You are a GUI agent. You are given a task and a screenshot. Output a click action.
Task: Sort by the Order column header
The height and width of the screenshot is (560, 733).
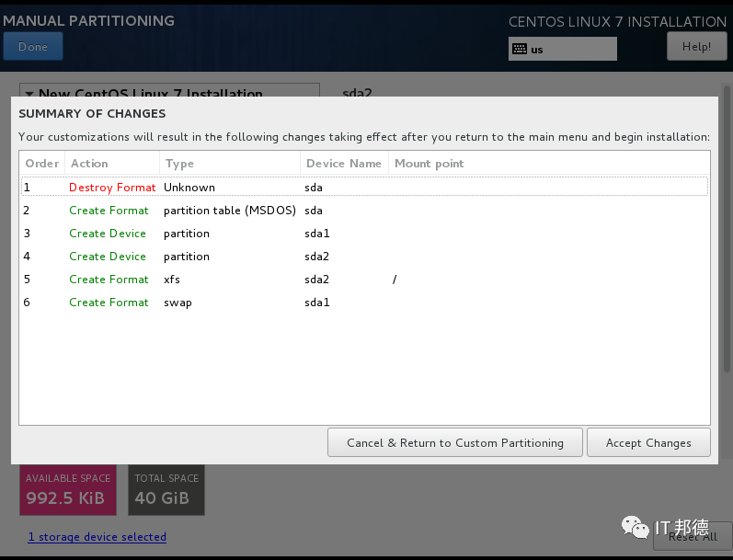tap(42, 163)
